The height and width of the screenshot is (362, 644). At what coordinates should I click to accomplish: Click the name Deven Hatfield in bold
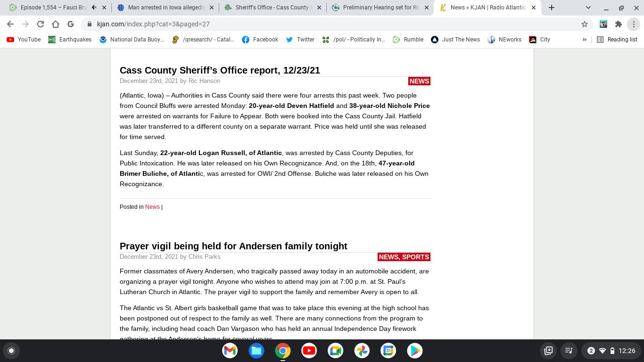(x=310, y=106)
